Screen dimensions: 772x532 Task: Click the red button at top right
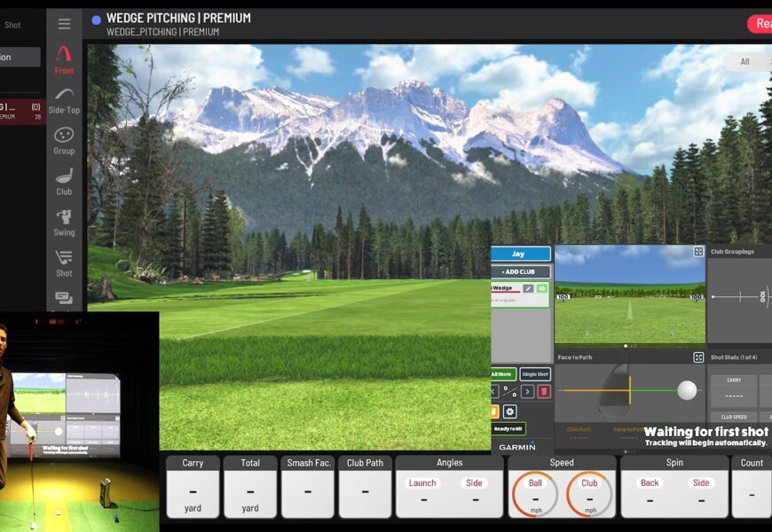pos(760,23)
